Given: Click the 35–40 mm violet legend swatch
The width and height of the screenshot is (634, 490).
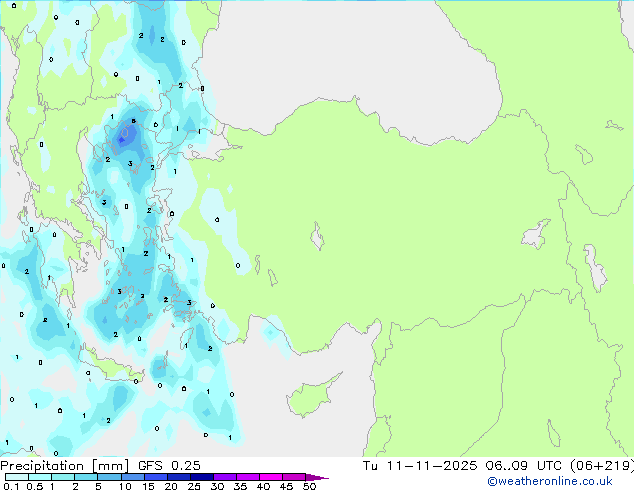Looking at the screenshot, I should 247,477.
